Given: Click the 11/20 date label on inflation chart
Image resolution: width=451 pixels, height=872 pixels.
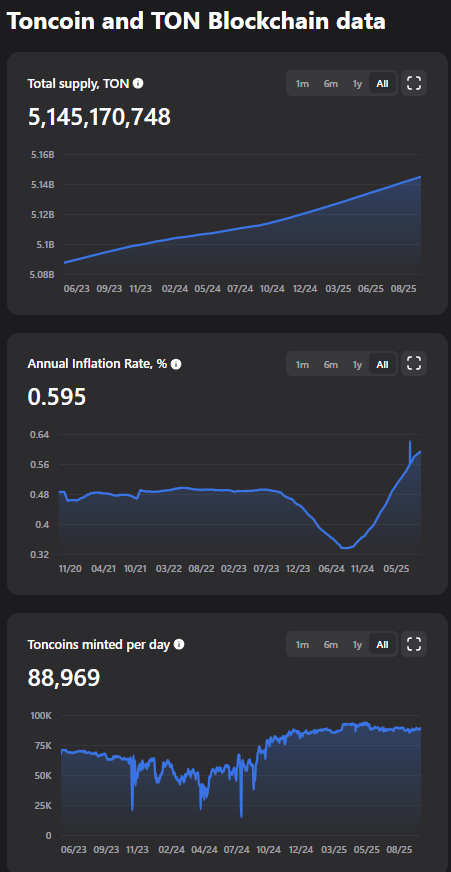Looking at the screenshot, I should pos(70,569).
